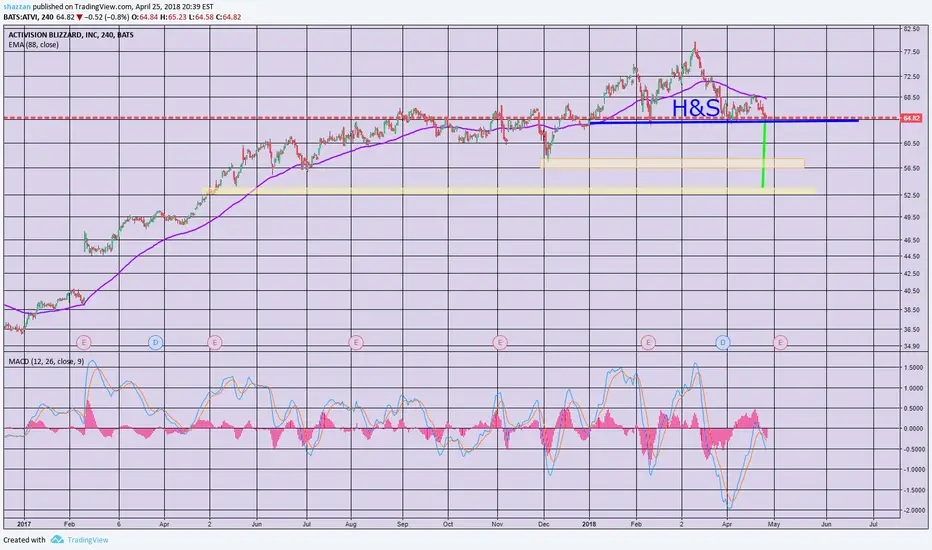932x550 pixels.
Task: Click the Nov time axis label
Action: point(498,524)
